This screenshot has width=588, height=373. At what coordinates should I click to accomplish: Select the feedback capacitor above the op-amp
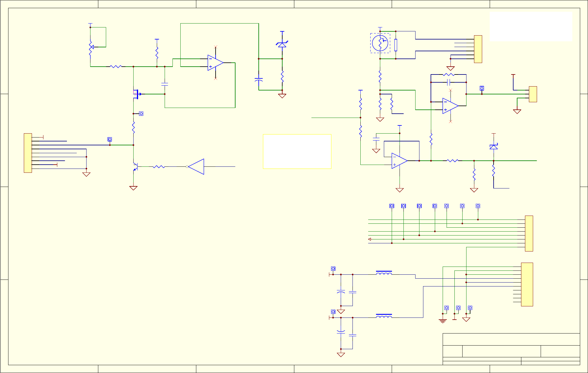(449, 82)
